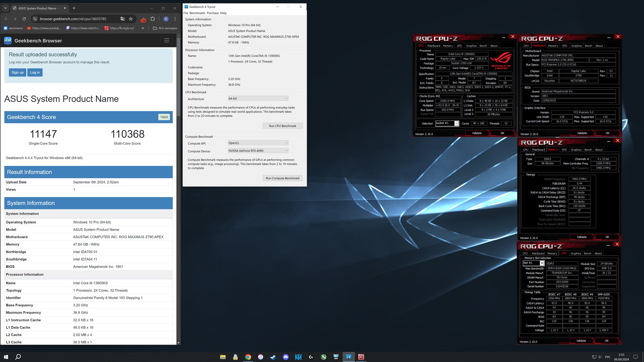Open Geekbench from the taskbar
Screen dimensions: 644x362
(x=349, y=357)
